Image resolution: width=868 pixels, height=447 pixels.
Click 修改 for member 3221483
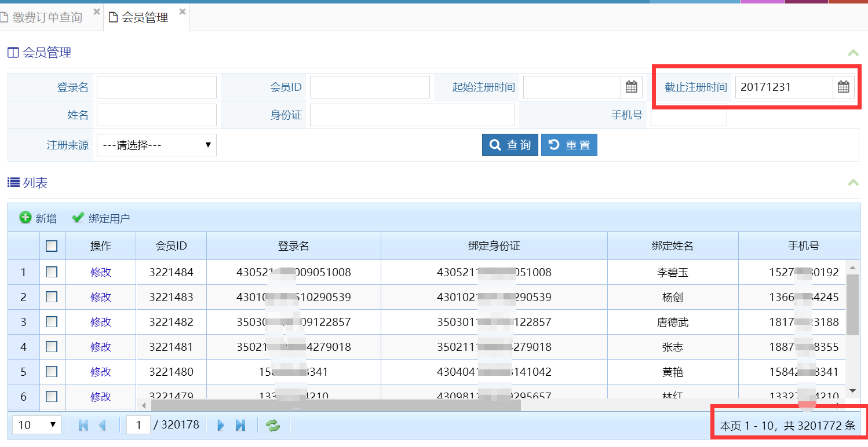[x=101, y=297]
